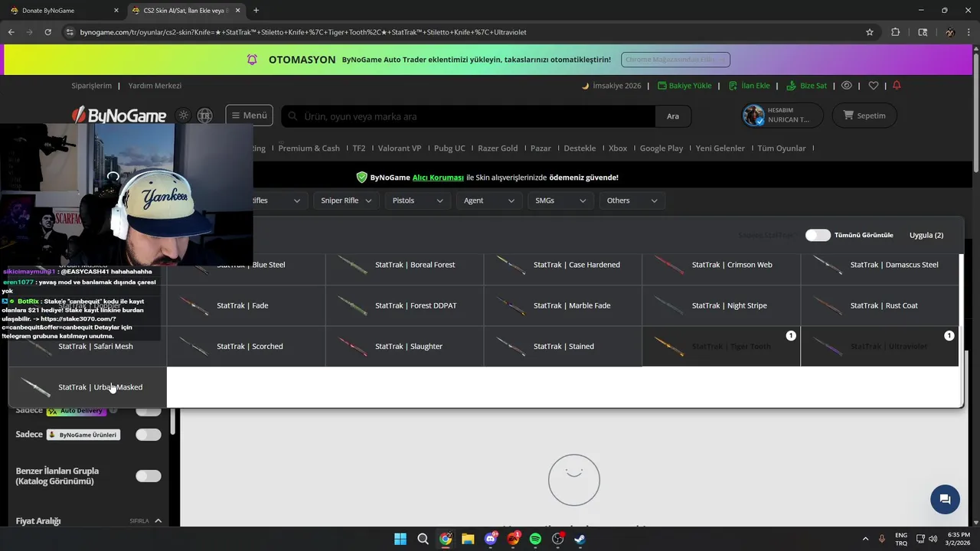Open Valorant VP category

coord(400,148)
